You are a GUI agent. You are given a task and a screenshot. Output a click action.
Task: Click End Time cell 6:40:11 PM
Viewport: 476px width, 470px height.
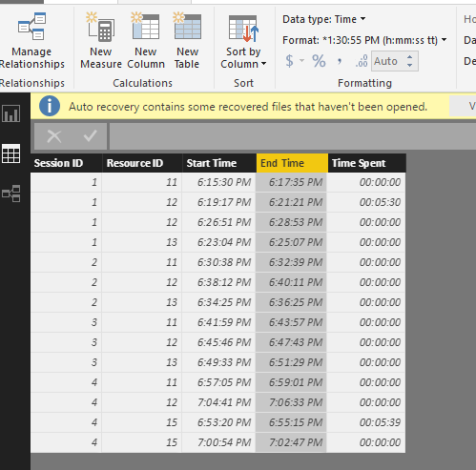point(291,282)
